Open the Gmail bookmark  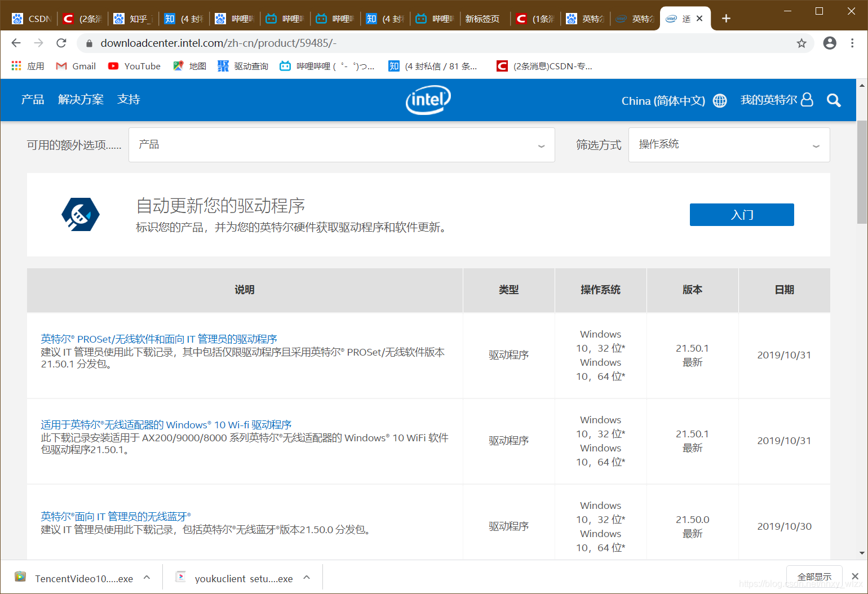pos(76,66)
